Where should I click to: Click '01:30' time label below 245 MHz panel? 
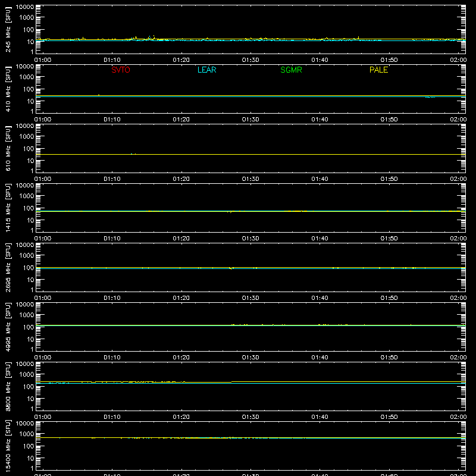(250, 60)
